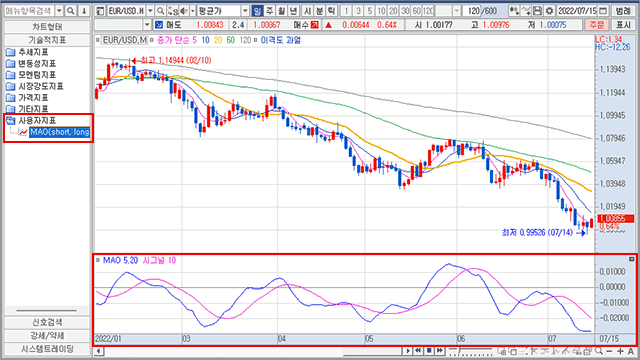Select the weekly (주) period toggle
Screen dimensions: 640x360
coord(269,11)
